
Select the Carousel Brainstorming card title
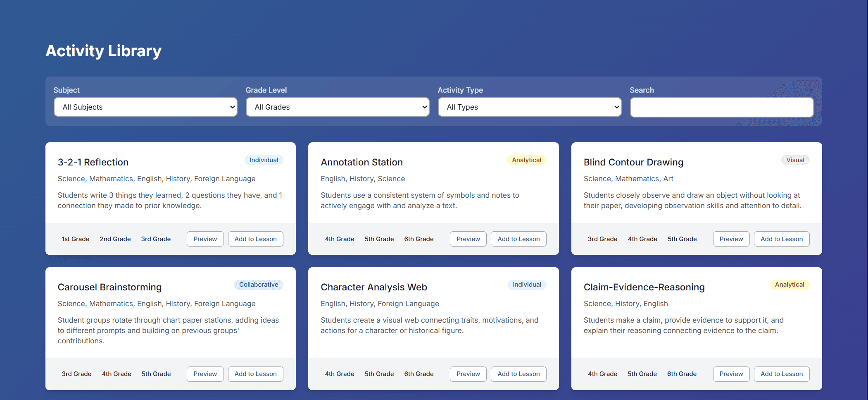click(x=109, y=287)
